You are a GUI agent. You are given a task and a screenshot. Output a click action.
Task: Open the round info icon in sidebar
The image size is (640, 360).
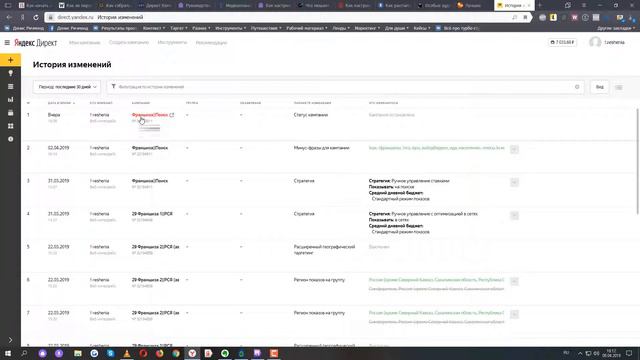(x=11, y=139)
